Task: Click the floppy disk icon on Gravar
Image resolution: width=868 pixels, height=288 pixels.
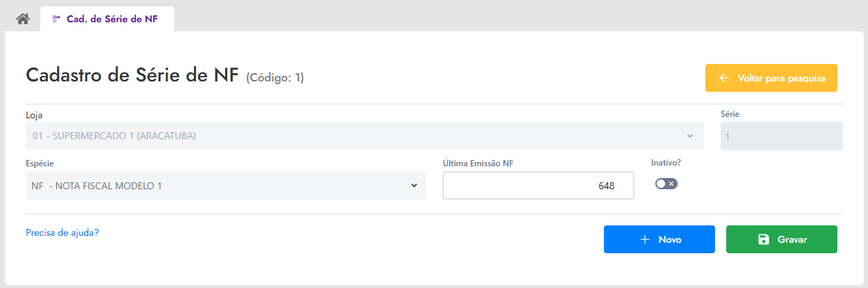Action: 763,239
